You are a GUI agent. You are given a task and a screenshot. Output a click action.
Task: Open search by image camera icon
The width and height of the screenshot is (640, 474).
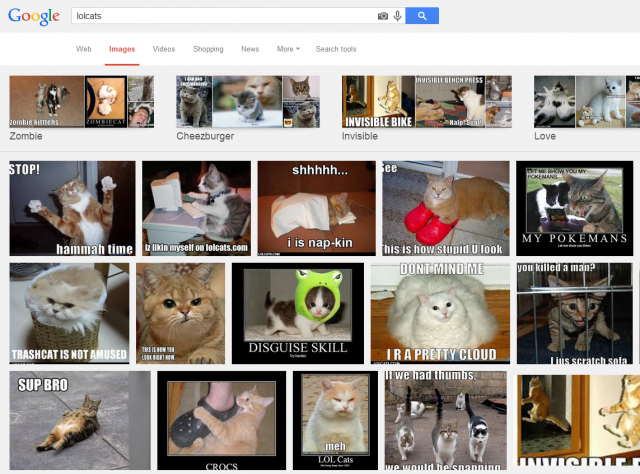point(382,16)
